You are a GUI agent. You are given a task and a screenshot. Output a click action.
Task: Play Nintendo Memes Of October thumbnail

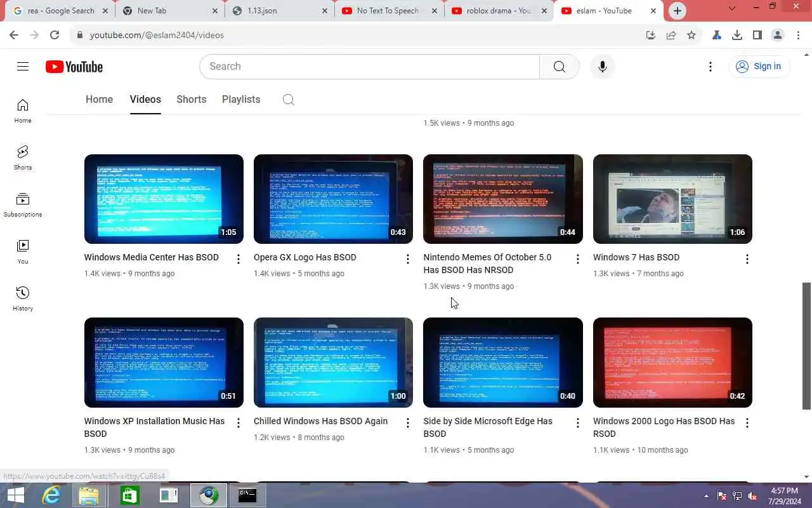[503, 199]
